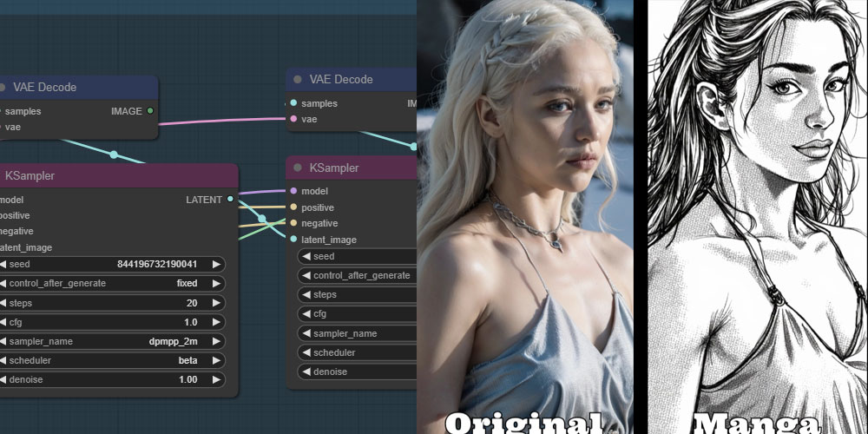Screen dimensions: 868x434
Task: Click the positive input port on right KSampler
Action: click(293, 207)
